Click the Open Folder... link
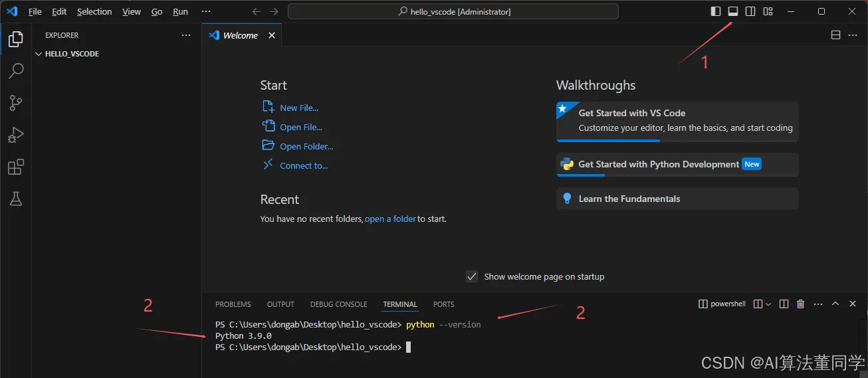 pyautogui.click(x=306, y=146)
